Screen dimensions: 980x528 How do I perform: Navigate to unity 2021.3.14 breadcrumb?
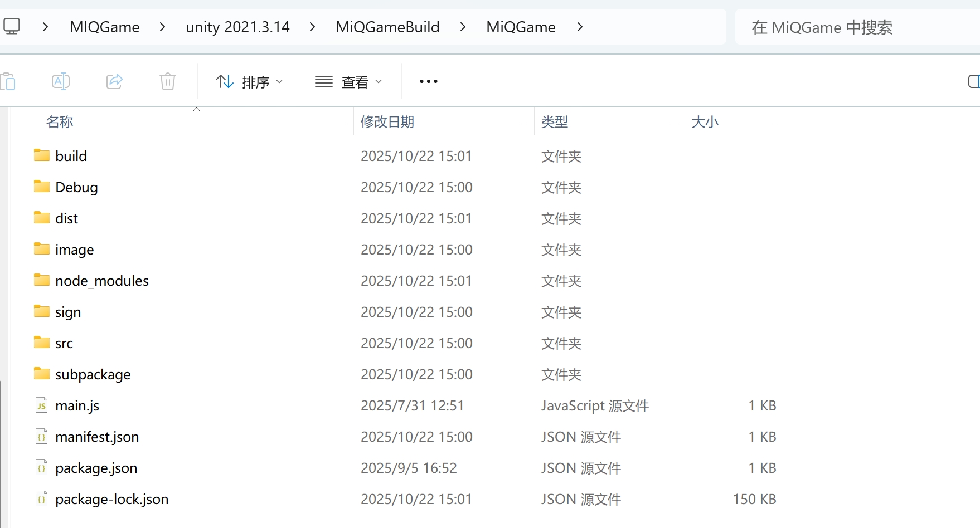[x=237, y=27]
